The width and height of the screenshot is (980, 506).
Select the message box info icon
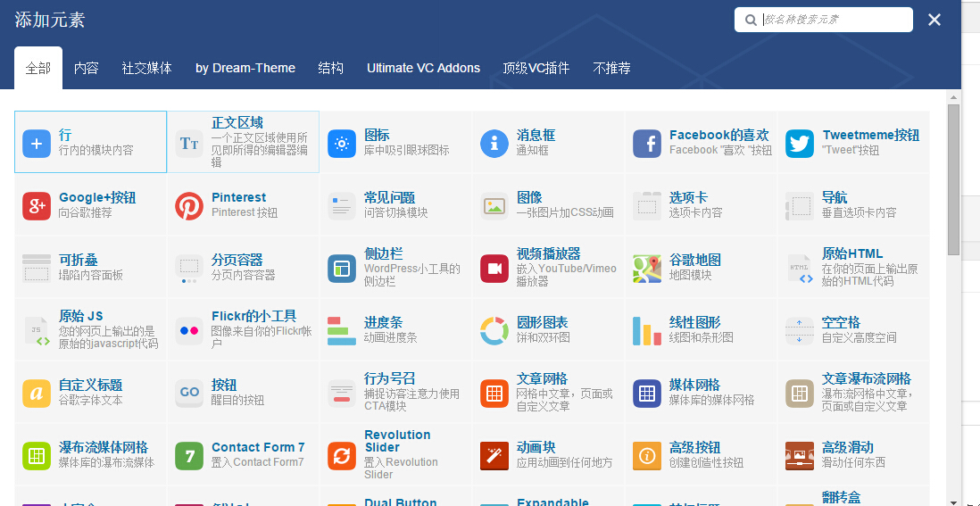coord(494,143)
